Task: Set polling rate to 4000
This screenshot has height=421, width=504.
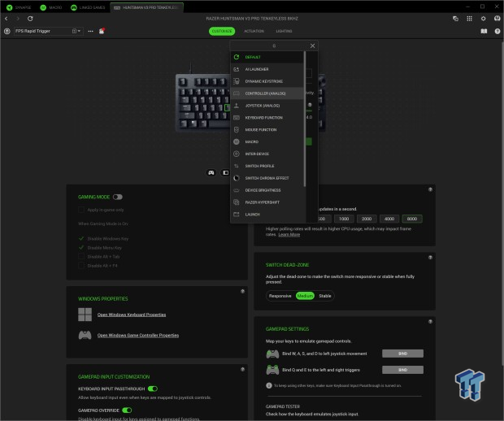Action: [389, 219]
